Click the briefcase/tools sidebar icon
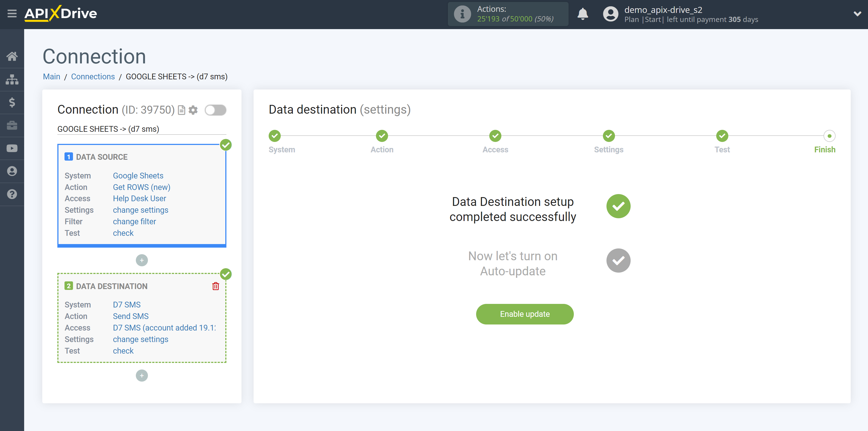The image size is (868, 431). (x=12, y=125)
